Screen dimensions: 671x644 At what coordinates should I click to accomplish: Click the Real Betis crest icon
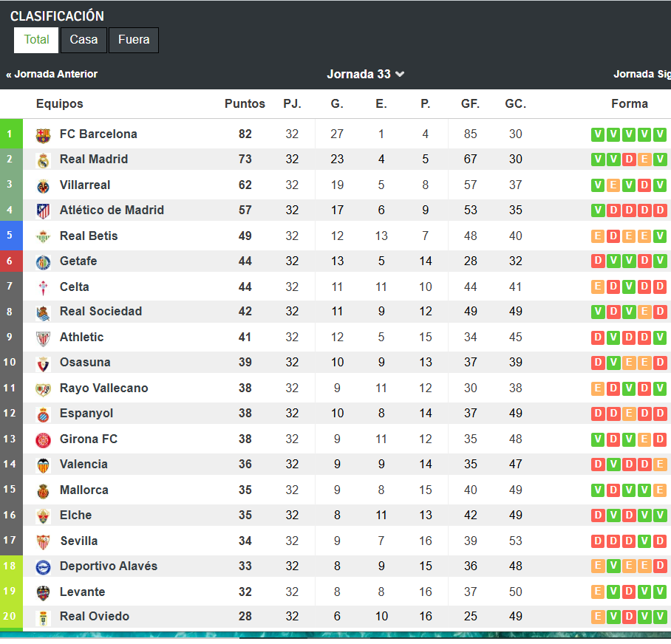tap(44, 237)
